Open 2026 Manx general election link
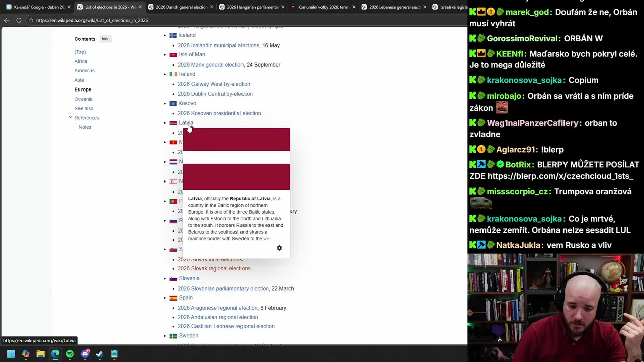The width and height of the screenshot is (644, 362). pos(210,65)
